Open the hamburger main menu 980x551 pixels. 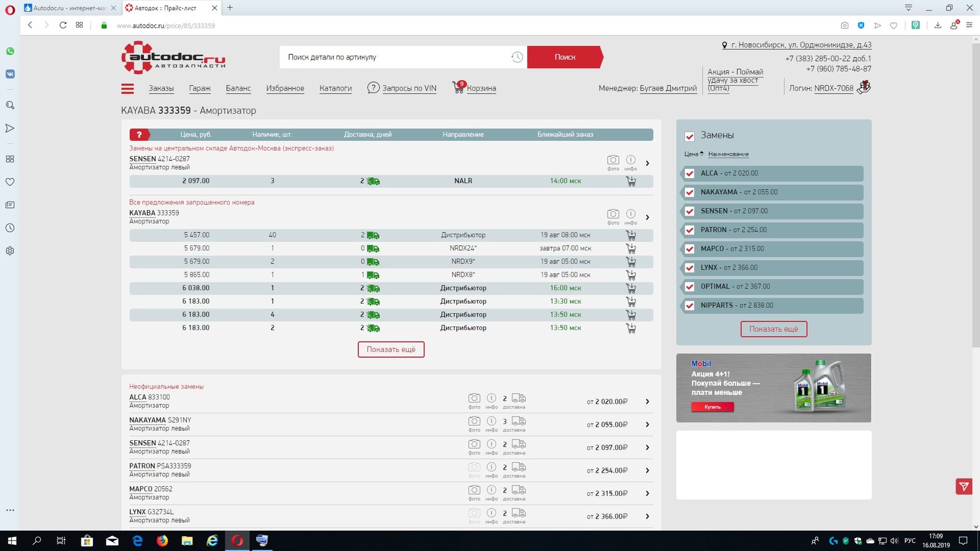127,89
